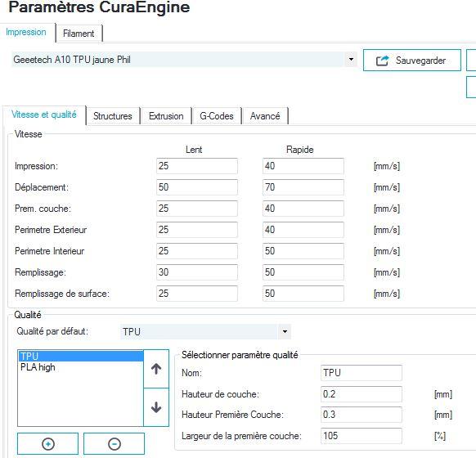476x458 pixels.
Task: Click the Déplacement: row label
Action: point(42,187)
